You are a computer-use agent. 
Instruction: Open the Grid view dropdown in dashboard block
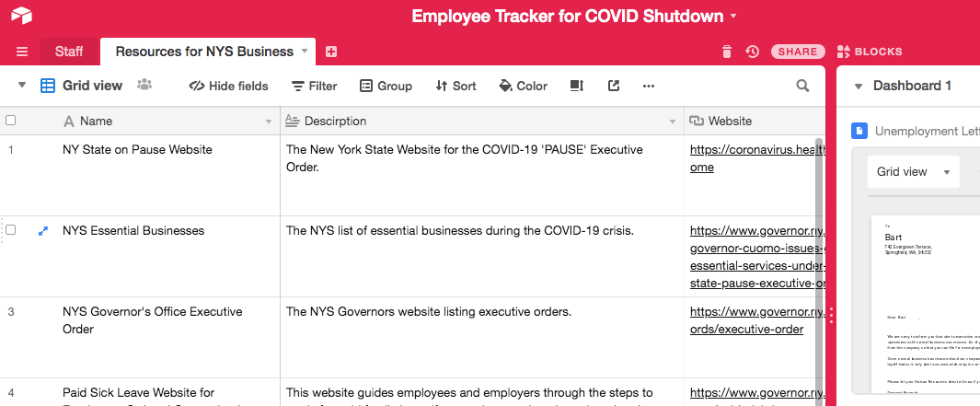[x=913, y=172]
